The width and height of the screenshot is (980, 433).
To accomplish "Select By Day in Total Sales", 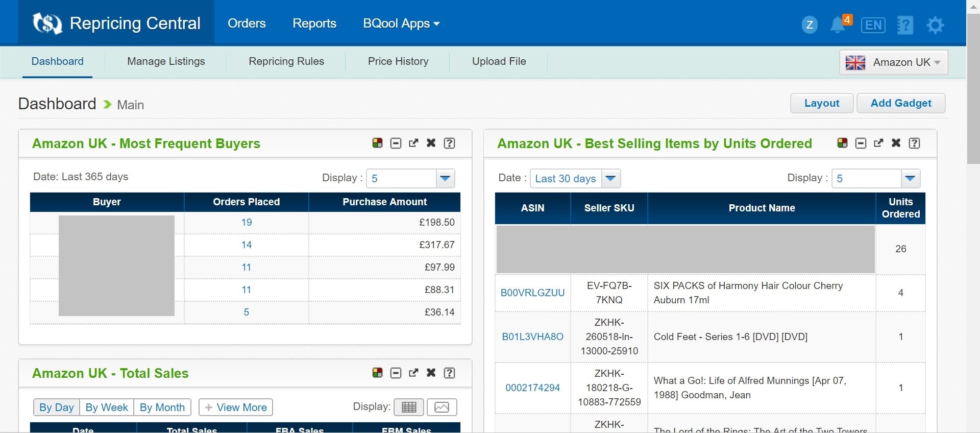I will tap(57, 407).
